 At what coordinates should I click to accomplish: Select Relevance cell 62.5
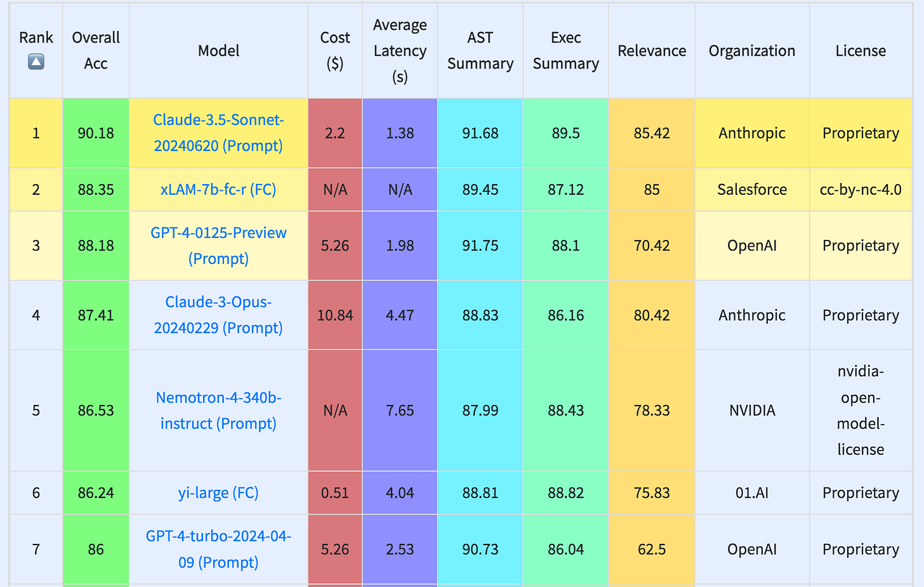coord(652,549)
